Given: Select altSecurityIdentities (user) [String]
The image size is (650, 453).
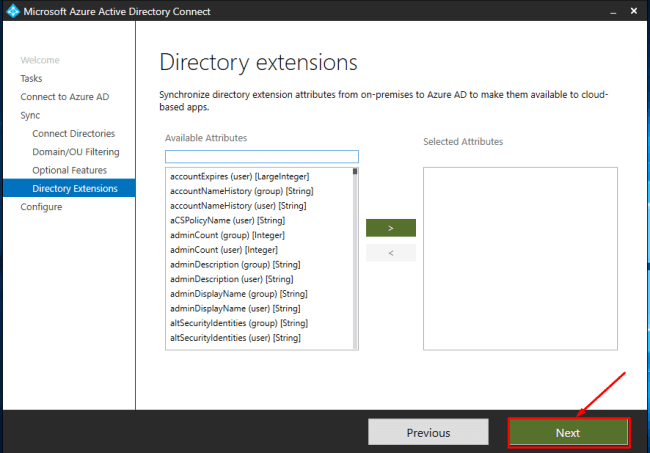Looking at the screenshot, I should coord(235,338).
